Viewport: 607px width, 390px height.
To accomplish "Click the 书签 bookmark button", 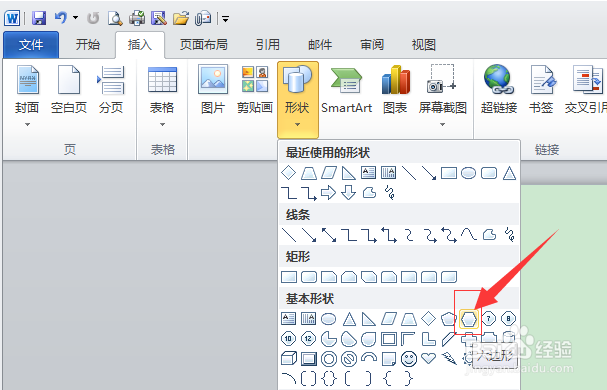I will [x=541, y=90].
